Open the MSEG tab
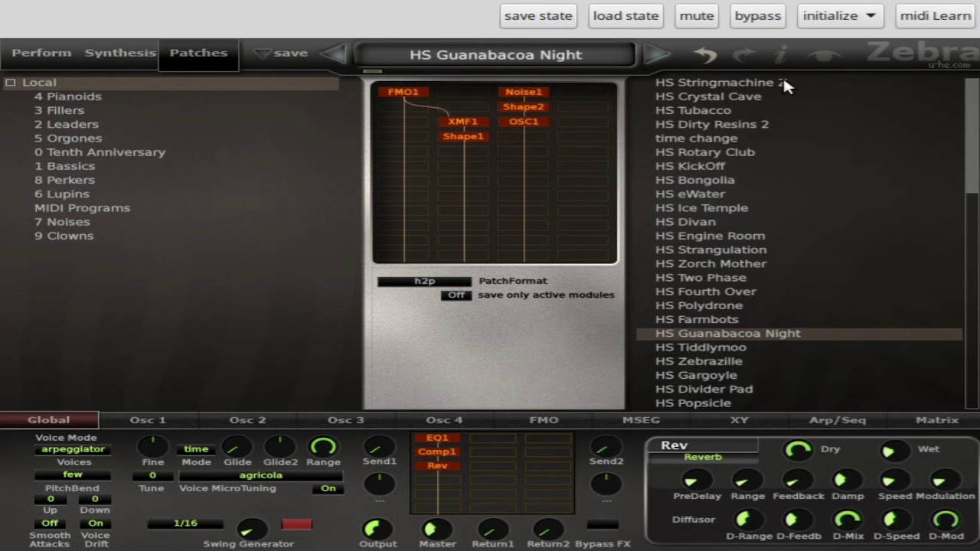The height and width of the screenshot is (551, 980). click(641, 420)
